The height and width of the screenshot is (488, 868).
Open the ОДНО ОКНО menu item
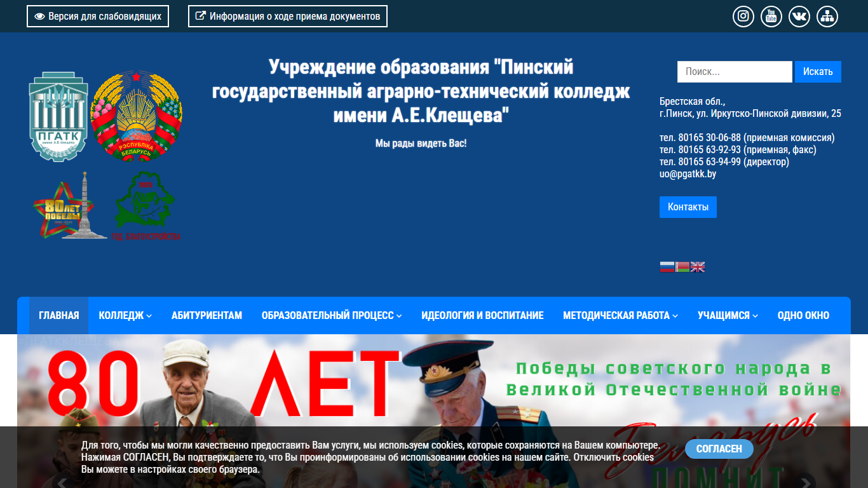coord(803,315)
